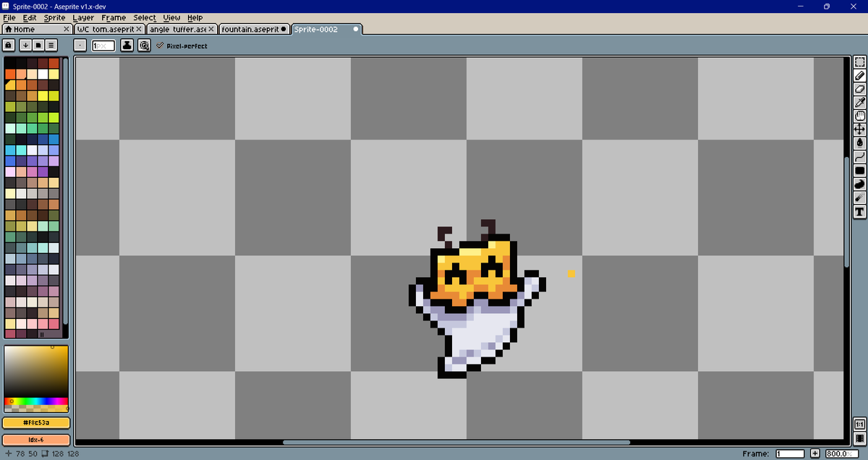The height and width of the screenshot is (460, 868).
Task: Select the Eyedropper tool
Action: (x=860, y=103)
